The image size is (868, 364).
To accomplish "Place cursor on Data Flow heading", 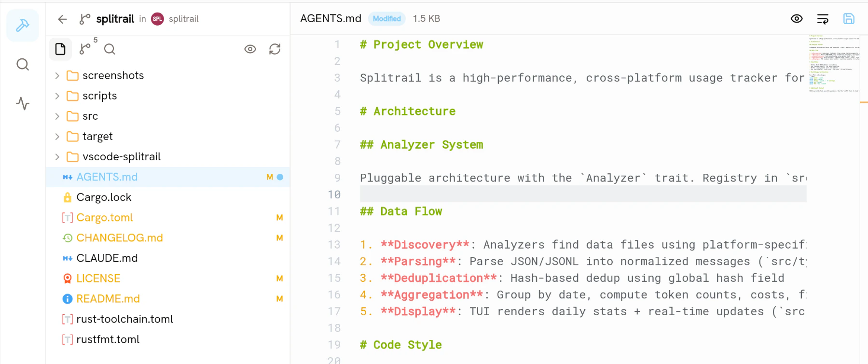I will coord(401,211).
